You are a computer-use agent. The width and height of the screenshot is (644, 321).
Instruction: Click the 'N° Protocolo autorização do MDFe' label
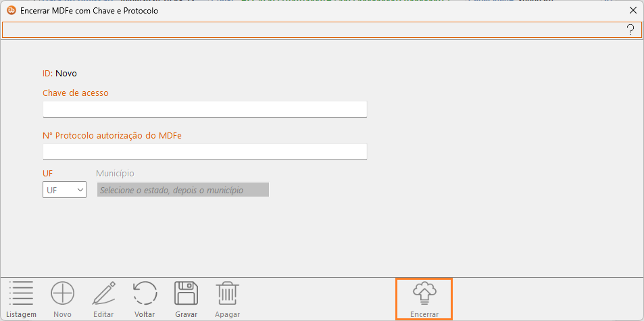tap(112, 135)
